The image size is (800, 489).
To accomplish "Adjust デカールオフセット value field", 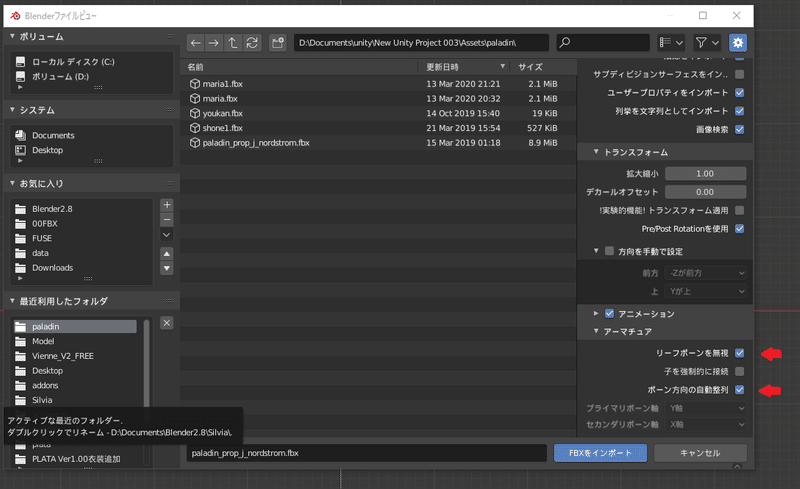I will pyautogui.click(x=705, y=192).
